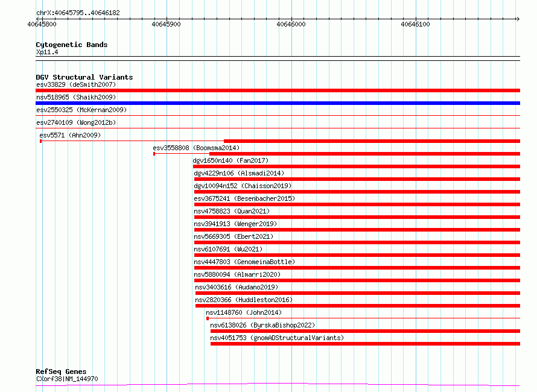This screenshot has height=392, width=537.
Task: Open the nsv4447803 (GenomeinaBottle) variant
Action: pos(244,262)
